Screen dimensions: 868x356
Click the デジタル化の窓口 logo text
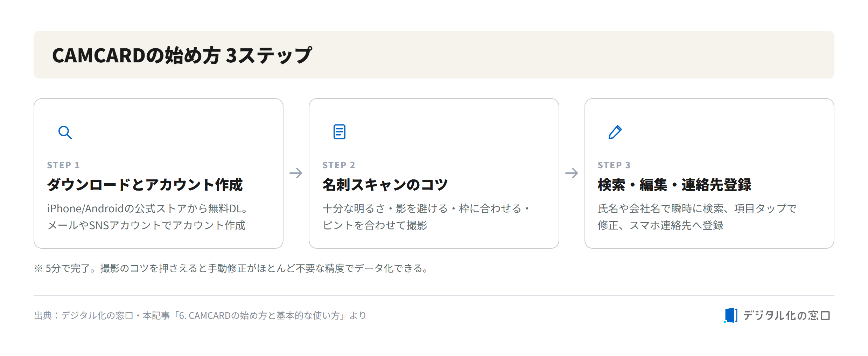[x=786, y=315]
